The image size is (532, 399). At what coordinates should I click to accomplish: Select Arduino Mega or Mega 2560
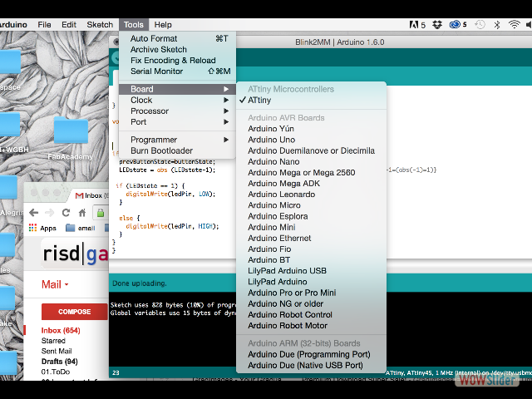pyautogui.click(x=311, y=172)
